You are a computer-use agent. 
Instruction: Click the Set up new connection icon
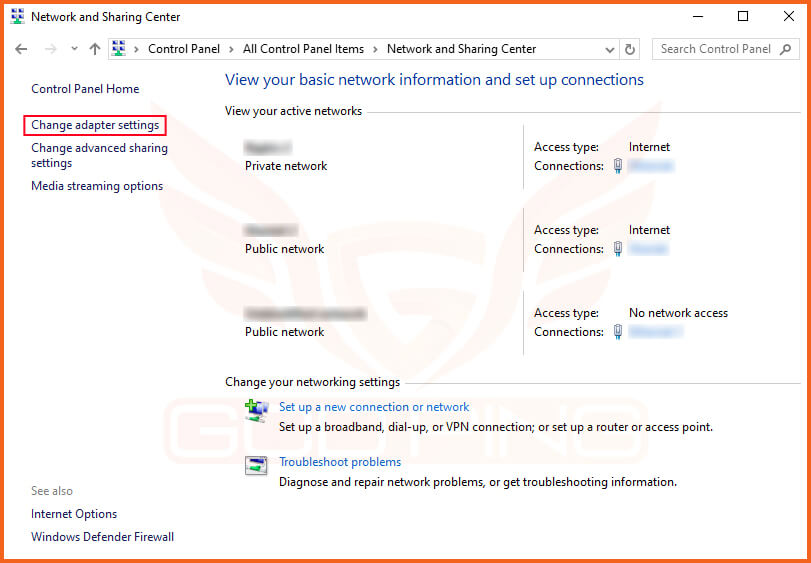(x=257, y=409)
